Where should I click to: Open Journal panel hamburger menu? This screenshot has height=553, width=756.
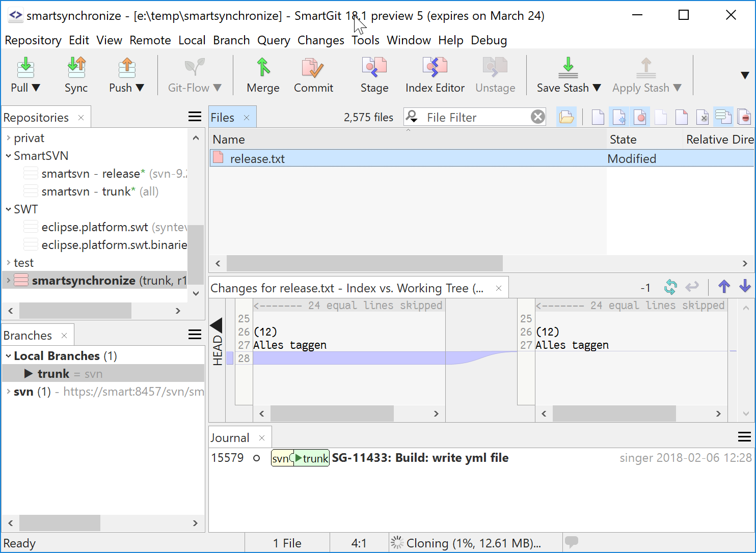744,436
